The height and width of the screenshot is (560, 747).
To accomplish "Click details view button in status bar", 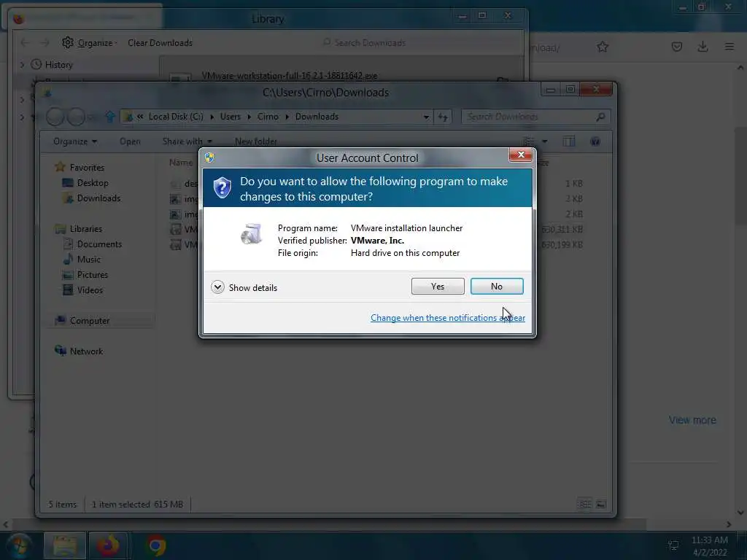I will 585,505.
